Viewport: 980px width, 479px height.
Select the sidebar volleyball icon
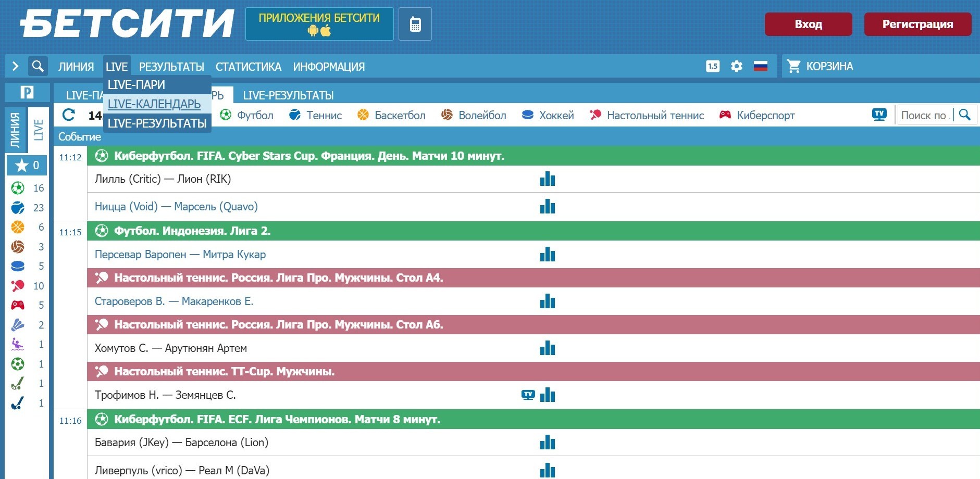point(18,247)
